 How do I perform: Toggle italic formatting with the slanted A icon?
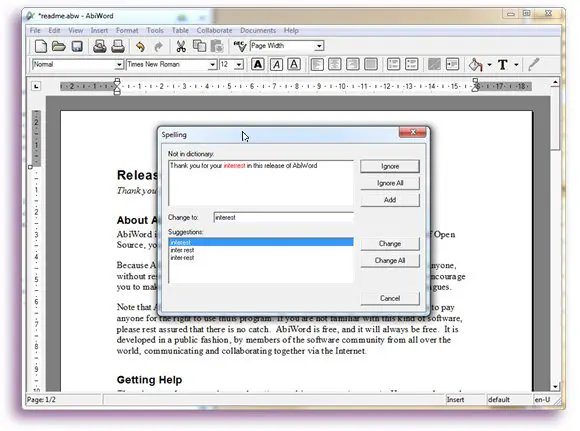pyautogui.click(x=276, y=64)
